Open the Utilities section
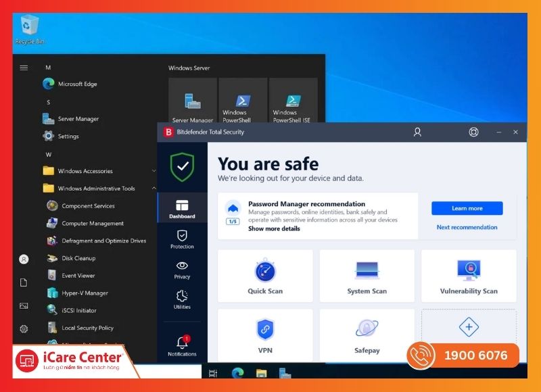The height and width of the screenshot is (392, 541). (182, 299)
